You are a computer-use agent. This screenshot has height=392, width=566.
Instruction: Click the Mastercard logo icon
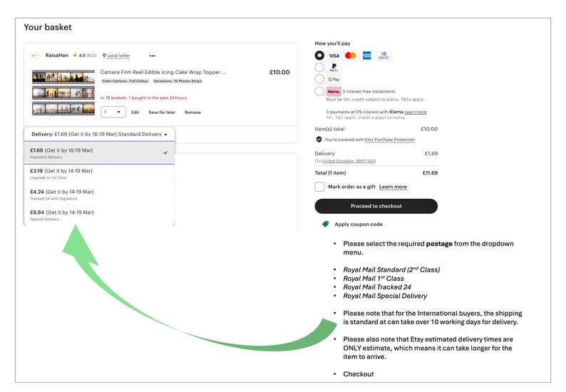[x=350, y=56]
